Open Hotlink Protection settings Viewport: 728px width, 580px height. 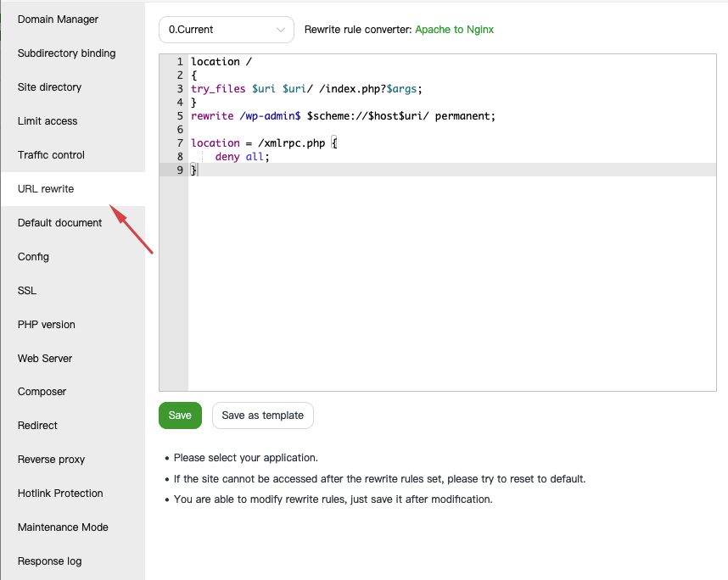click(x=60, y=494)
